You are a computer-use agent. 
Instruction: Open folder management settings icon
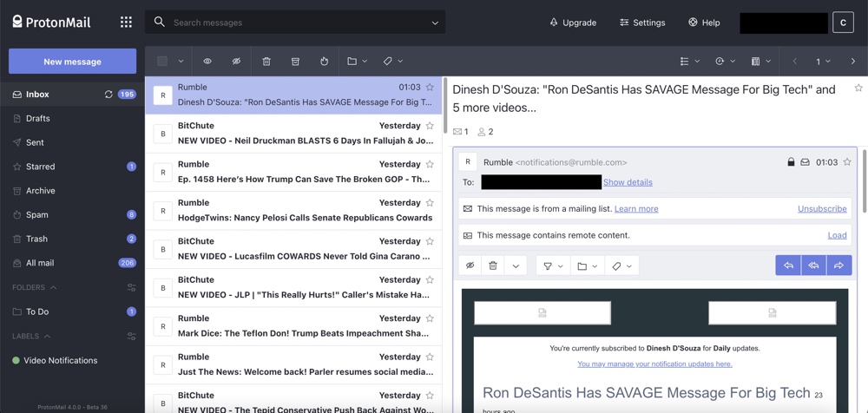[131, 287]
